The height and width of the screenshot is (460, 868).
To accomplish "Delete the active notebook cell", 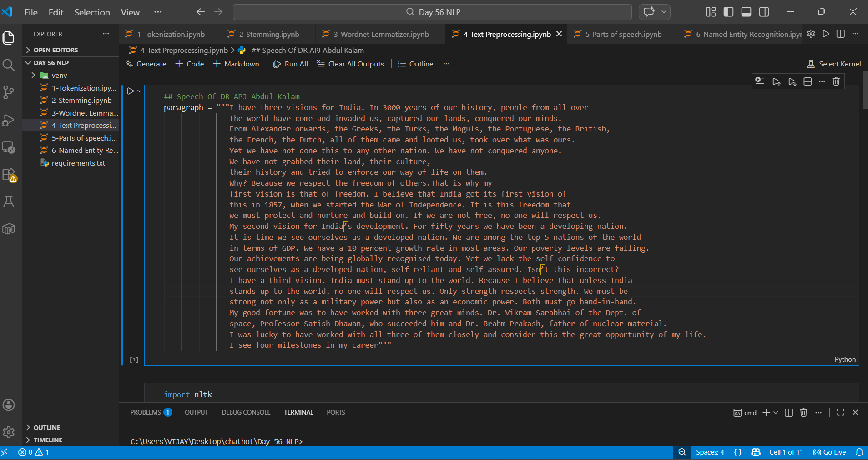I will tap(836, 81).
